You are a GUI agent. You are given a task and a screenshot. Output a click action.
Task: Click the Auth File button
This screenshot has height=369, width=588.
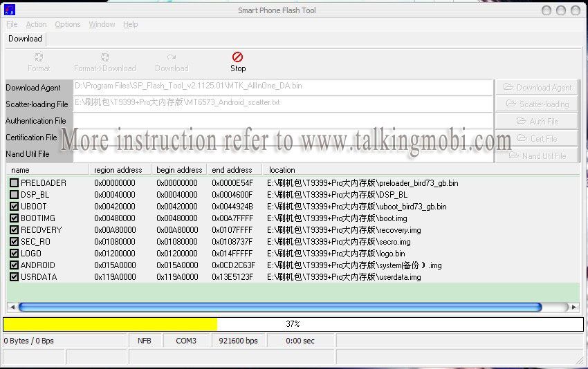(537, 121)
